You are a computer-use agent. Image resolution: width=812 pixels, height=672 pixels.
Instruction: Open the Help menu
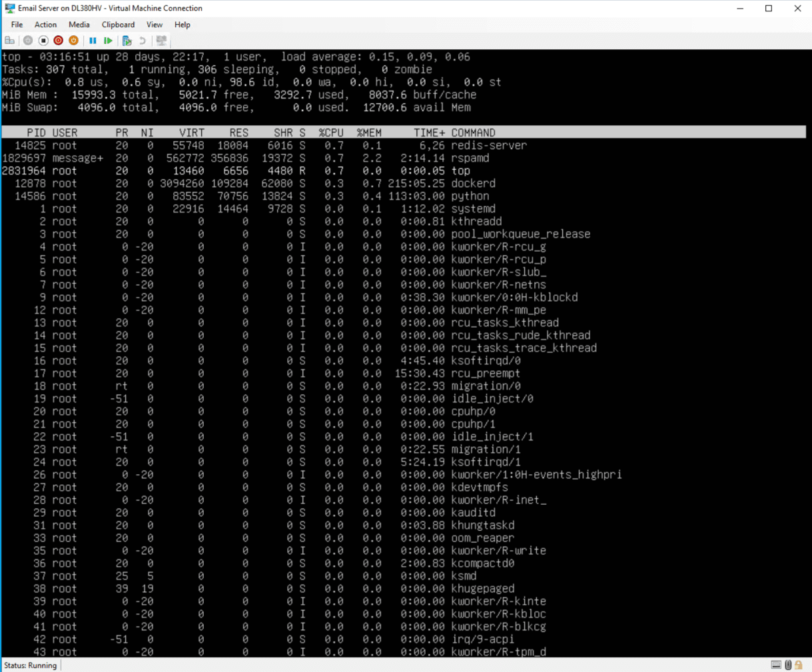[x=182, y=25]
